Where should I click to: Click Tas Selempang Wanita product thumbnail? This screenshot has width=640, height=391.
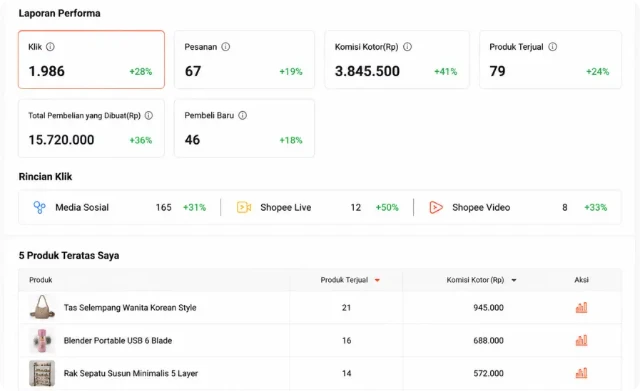(x=42, y=307)
